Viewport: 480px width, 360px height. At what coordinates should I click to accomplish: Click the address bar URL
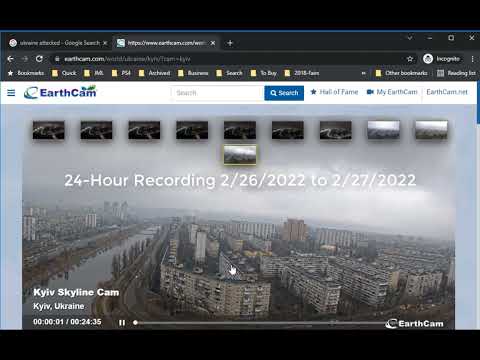[127, 59]
